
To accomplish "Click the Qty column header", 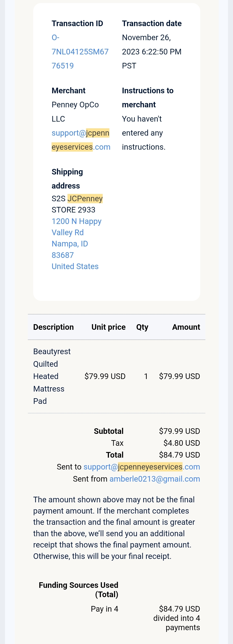I will [142, 327].
